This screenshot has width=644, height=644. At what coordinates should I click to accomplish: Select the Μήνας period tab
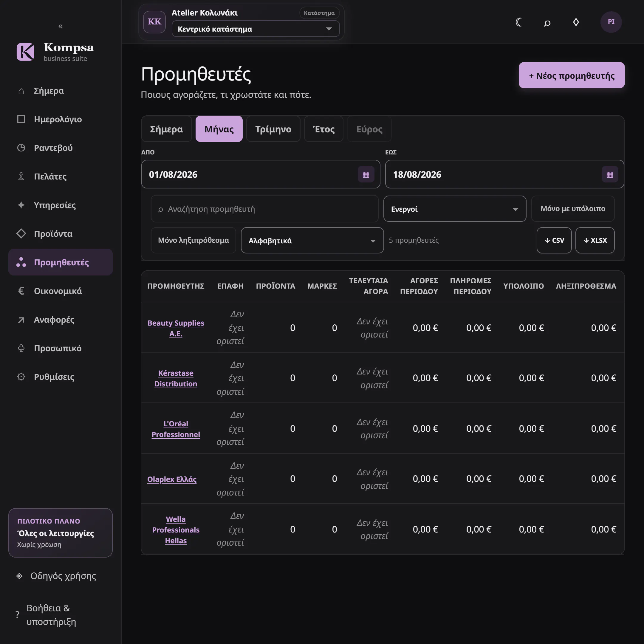click(219, 129)
